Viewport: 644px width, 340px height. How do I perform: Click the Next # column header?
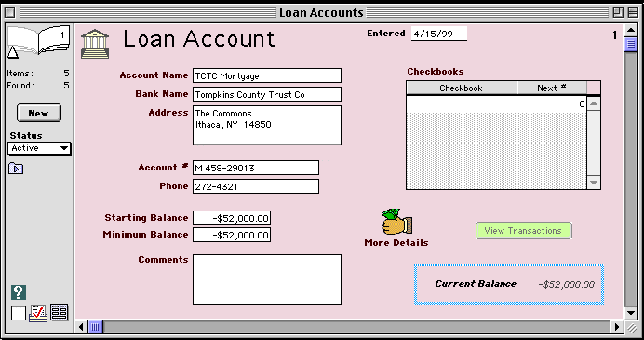[552, 88]
